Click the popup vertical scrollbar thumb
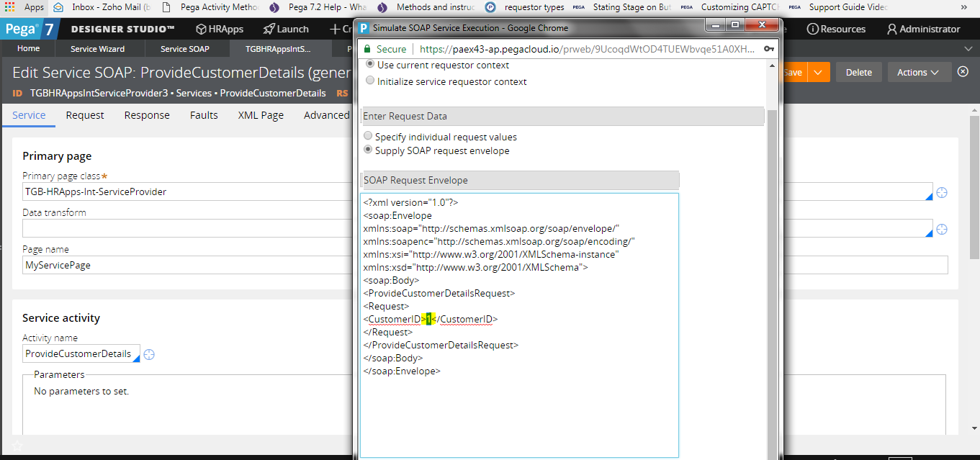Viewport: 980px width, 460px height. 772,284
